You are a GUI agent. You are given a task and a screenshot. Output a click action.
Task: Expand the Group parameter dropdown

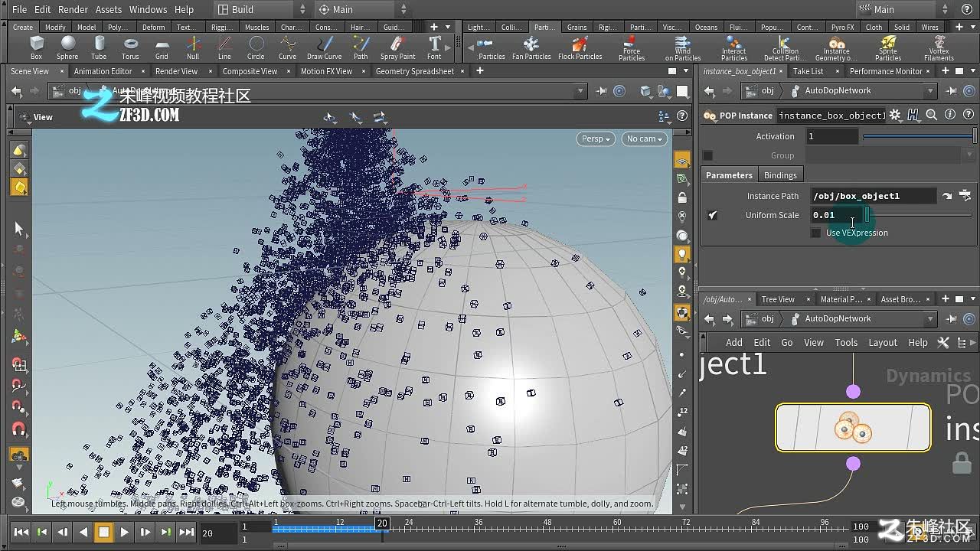click(x=969, y=155)
